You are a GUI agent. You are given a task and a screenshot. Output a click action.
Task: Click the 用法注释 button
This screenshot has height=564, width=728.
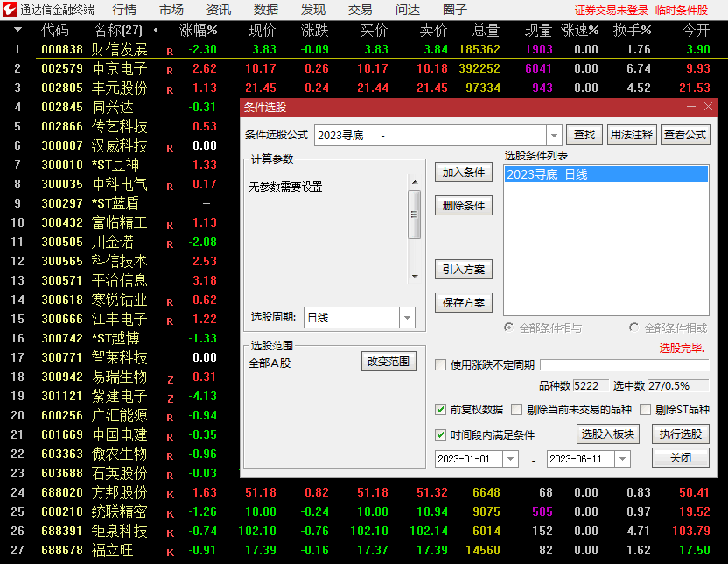[x=632, y=135]
